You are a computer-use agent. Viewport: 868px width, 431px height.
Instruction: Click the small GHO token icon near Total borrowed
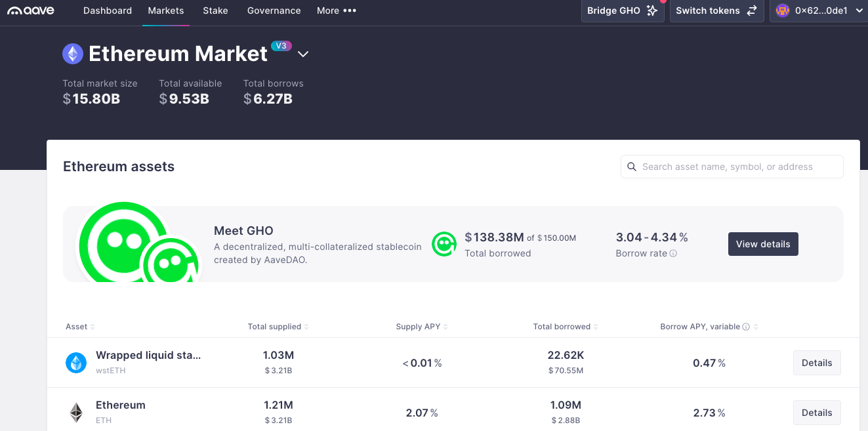[x=444, y=244]
